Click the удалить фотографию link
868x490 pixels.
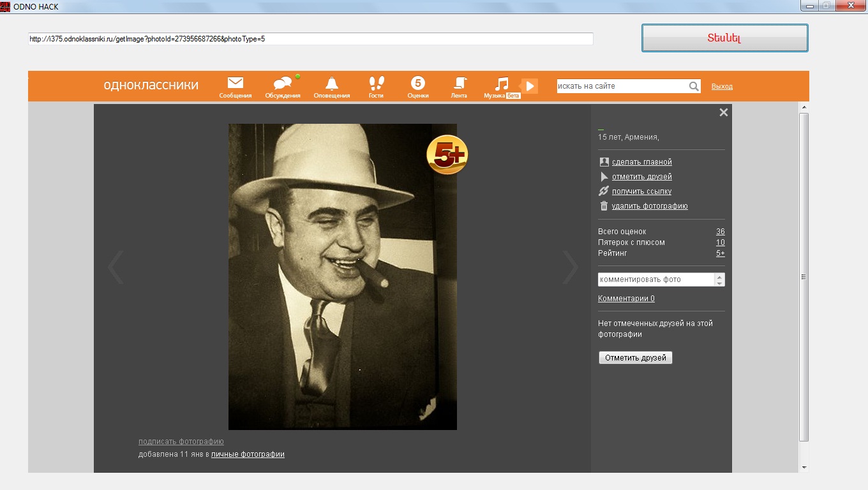click(650, 206)
